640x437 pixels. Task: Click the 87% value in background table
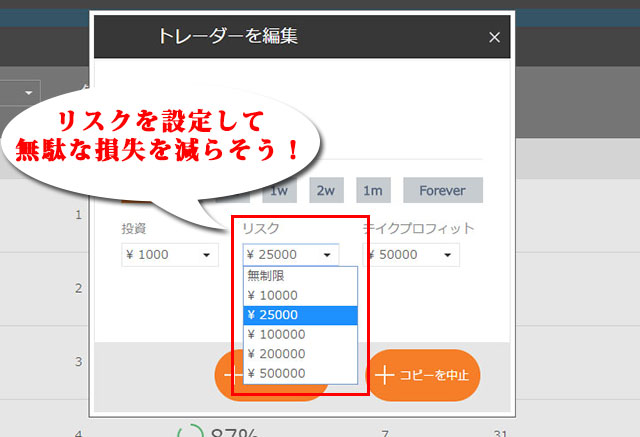pos(234,432)
